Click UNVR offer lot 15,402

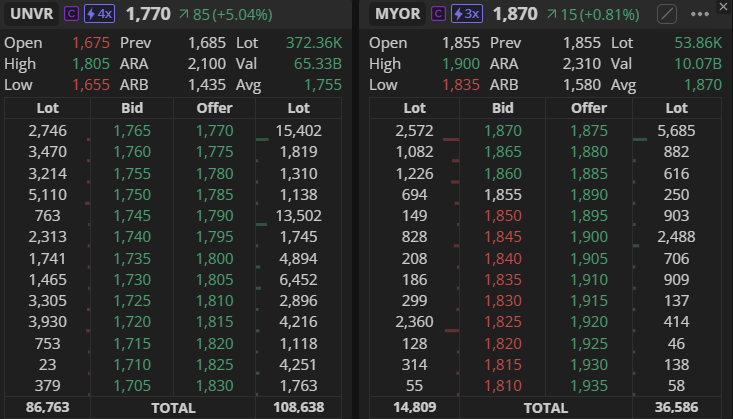tap(298, 131)
